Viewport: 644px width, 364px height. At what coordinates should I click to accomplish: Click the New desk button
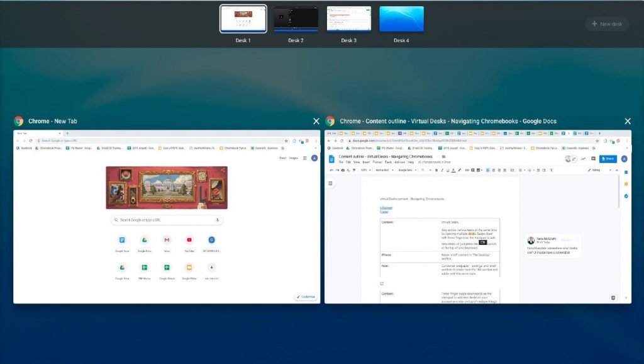[607, 24]
